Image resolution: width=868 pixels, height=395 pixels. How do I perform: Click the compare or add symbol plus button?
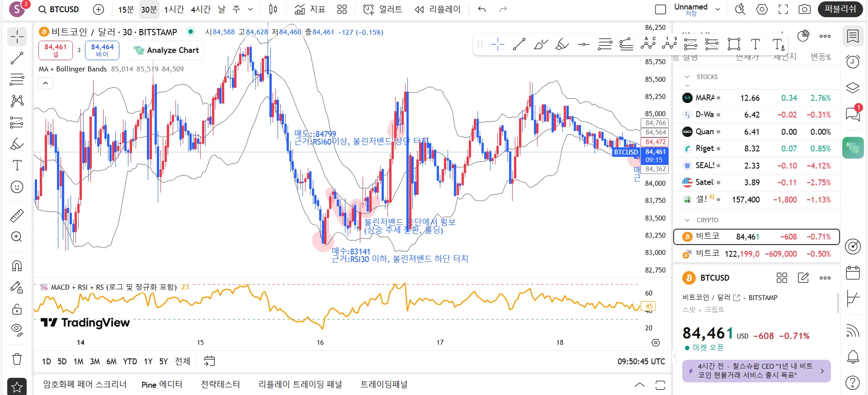pyautogui.click(x=98, y=9)
